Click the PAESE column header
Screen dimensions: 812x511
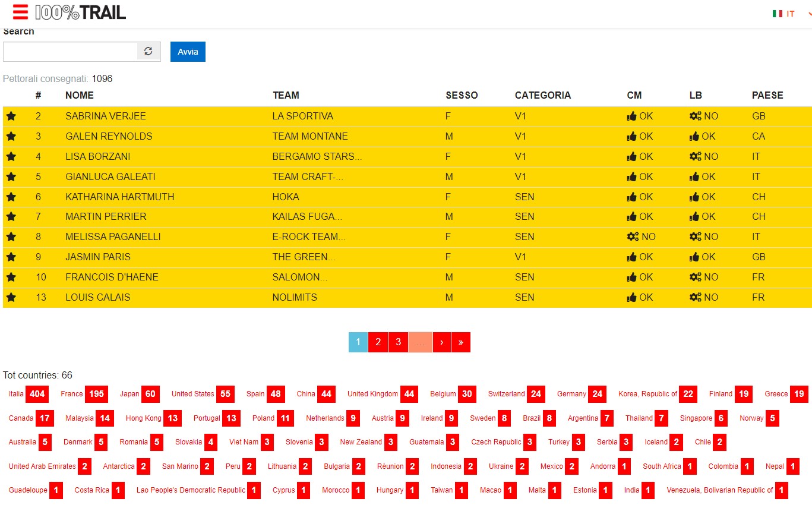click(x=767, y=95)
